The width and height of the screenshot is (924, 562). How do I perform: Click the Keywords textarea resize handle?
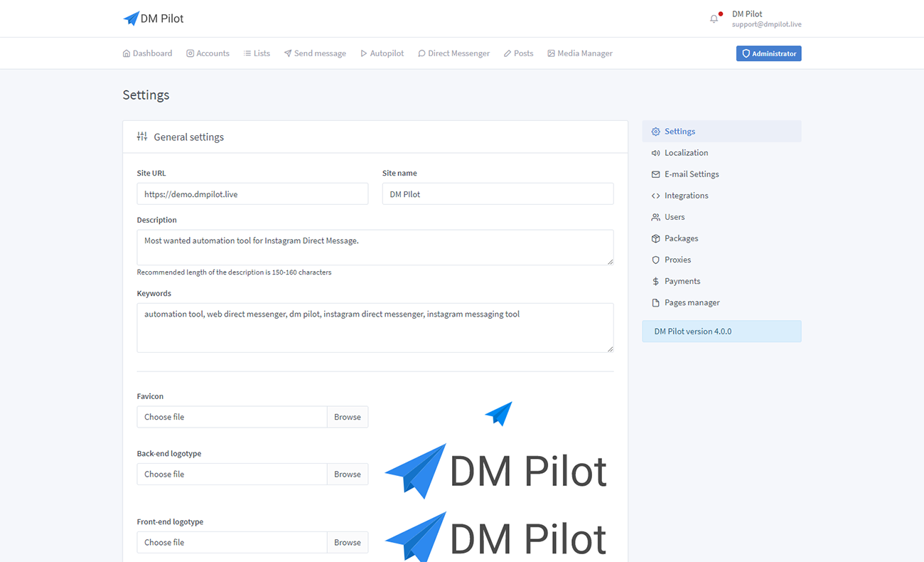(609, 349)
